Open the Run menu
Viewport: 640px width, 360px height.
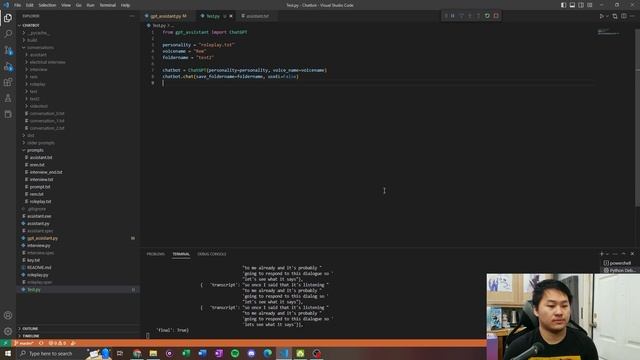click(90, 5)
